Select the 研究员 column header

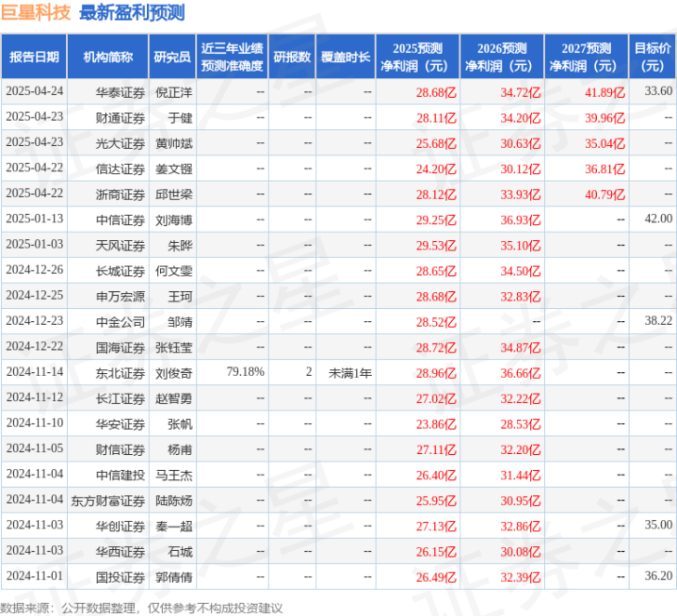click(x=172, y=57)
